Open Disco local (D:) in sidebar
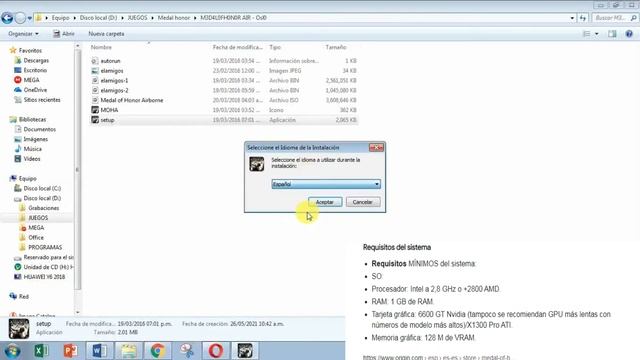 pos(42,198)
